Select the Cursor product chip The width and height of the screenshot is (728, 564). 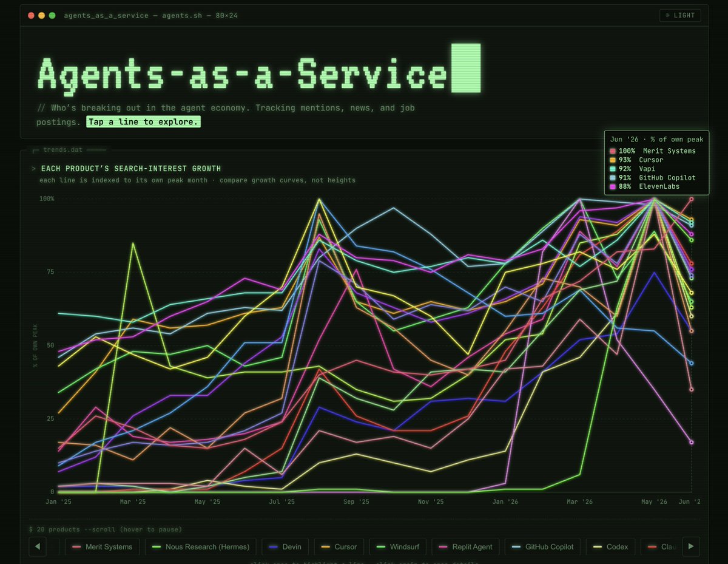[340, 547]
